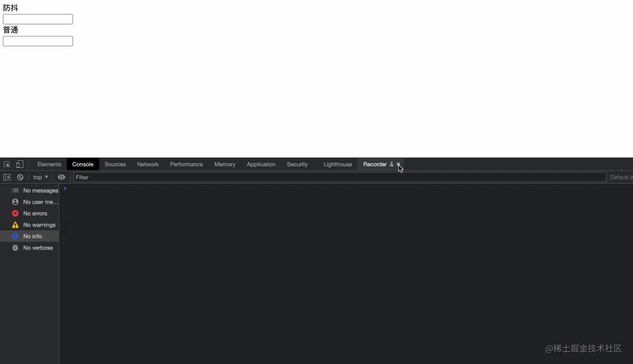This screenshot has height=364, width=633.
Task: Open the top context dropdown
Action: pyautogui.click(x=41, y=177)
